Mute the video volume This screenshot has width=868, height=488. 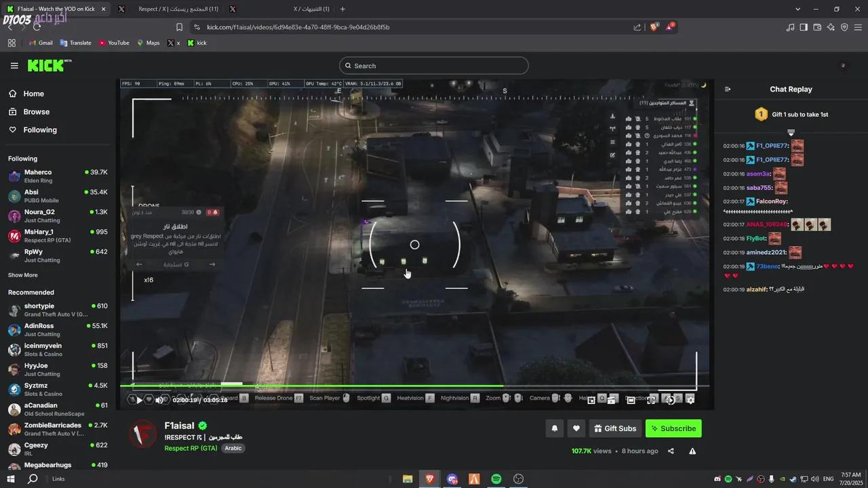tap(159, 400)
